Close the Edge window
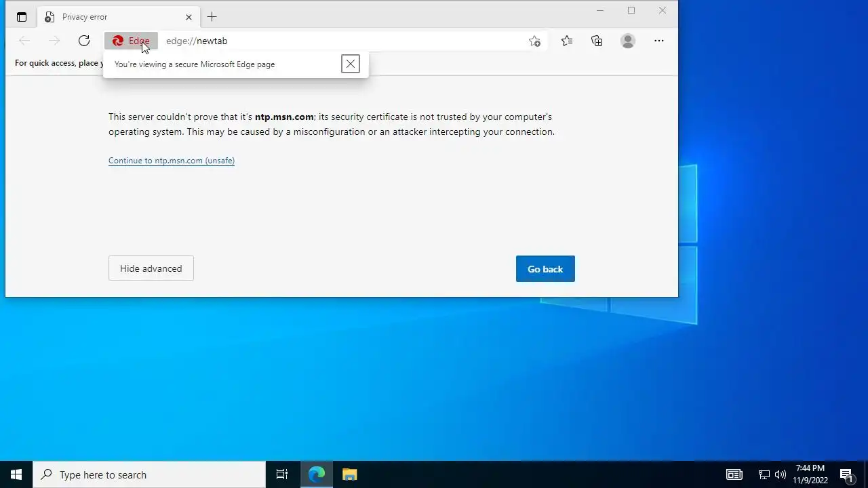 [x=663, y=10]
